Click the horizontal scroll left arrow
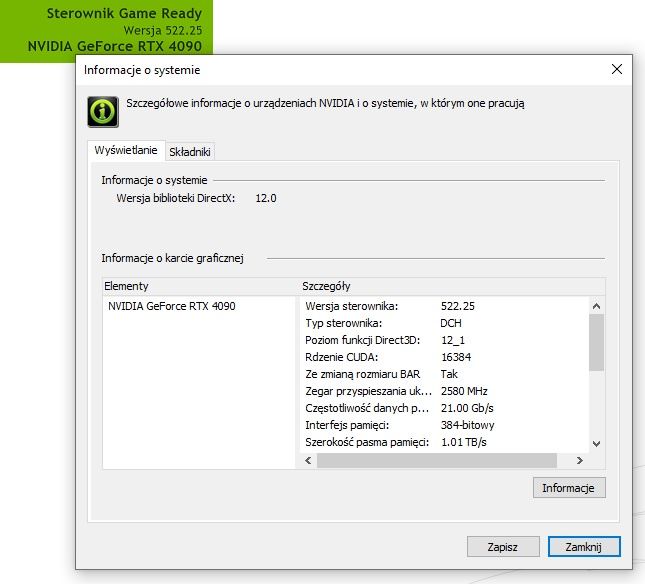 click(309, 461)
